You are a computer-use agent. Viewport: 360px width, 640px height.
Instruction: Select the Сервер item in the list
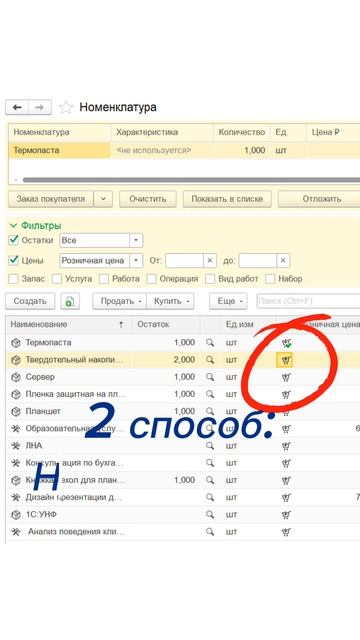pyautogui.click(x=40, y=377)
